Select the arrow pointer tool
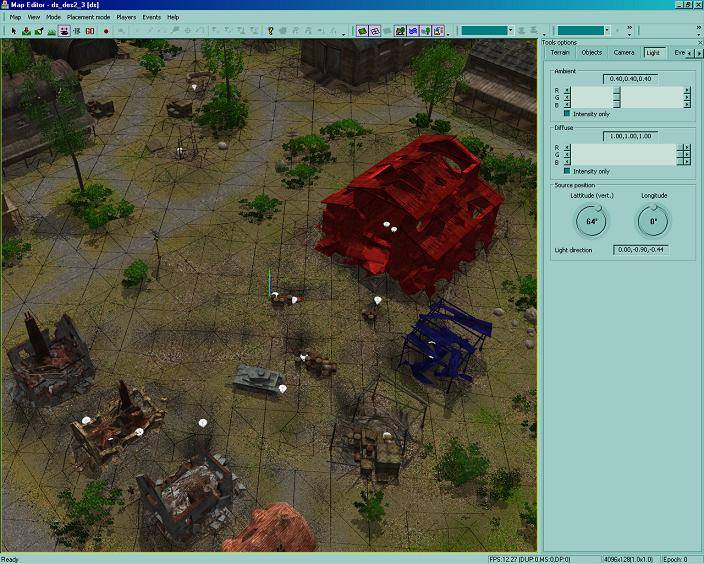This screenshot has width=704, height=564. click(13, 31)
